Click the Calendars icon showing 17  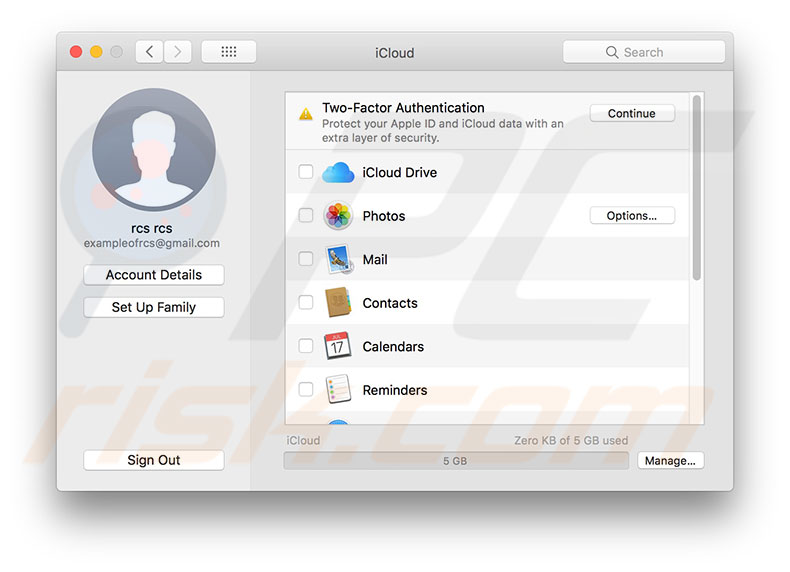[338, 346]
